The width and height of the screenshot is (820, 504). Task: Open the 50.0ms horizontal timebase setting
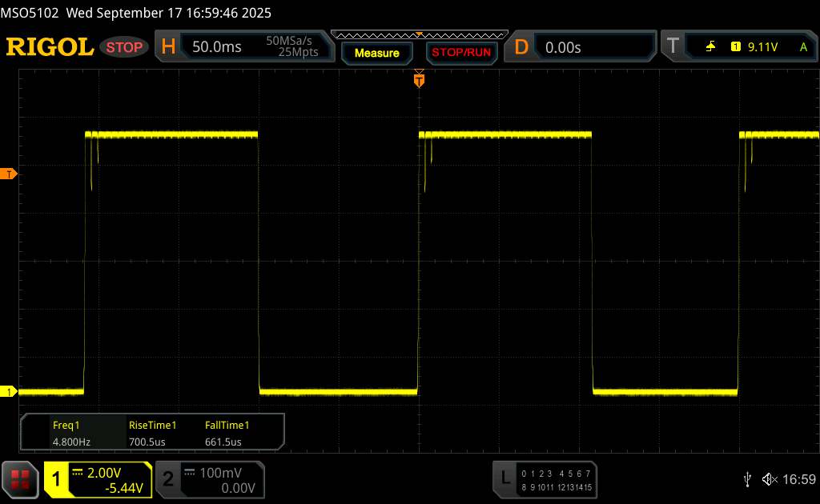[216, 47]
